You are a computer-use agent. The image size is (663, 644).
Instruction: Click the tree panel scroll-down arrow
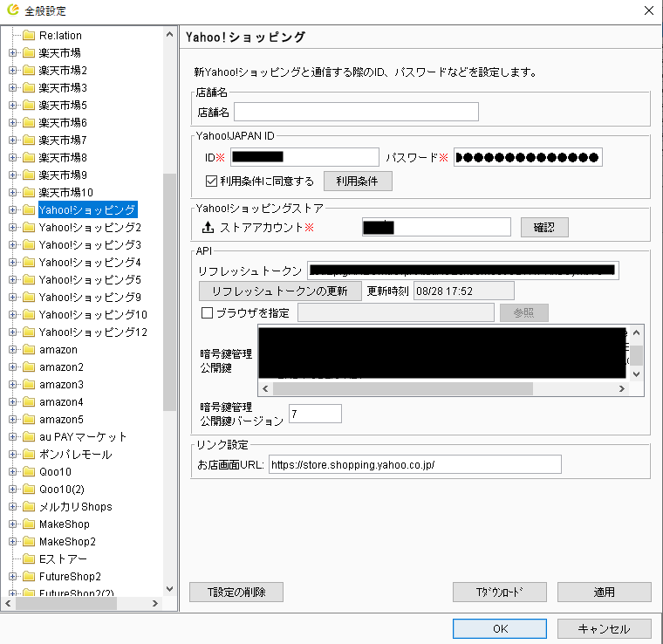click(x=169, y=589)
